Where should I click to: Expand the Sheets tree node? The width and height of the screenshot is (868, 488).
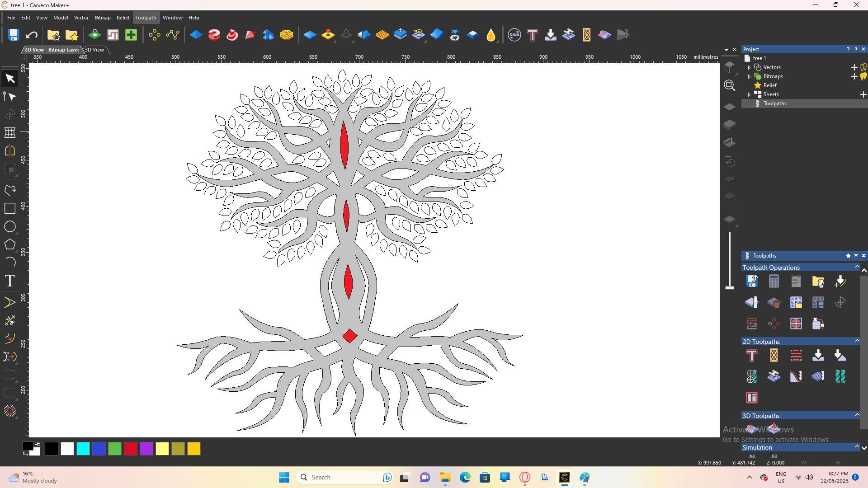coord(749,94)
